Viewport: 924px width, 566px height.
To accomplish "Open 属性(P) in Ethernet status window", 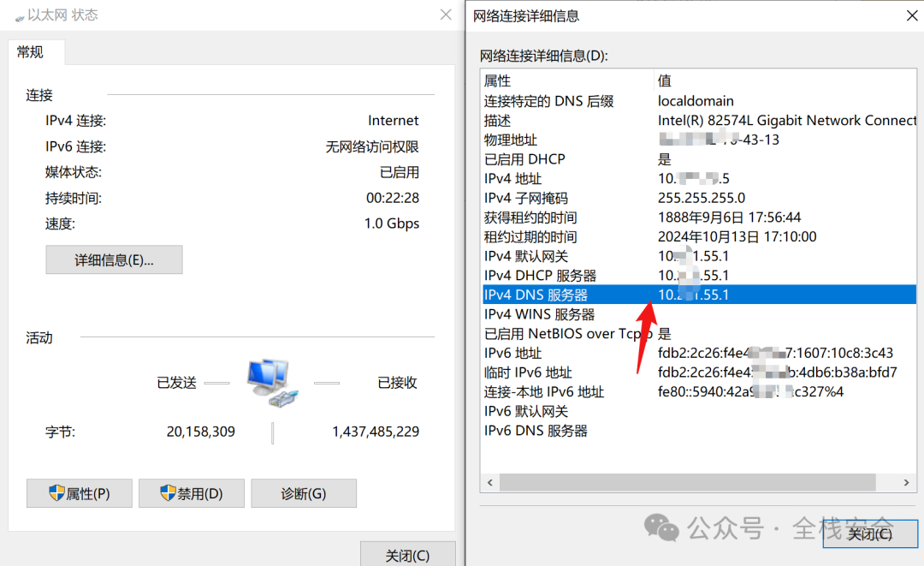I will (x=80, y=493).
